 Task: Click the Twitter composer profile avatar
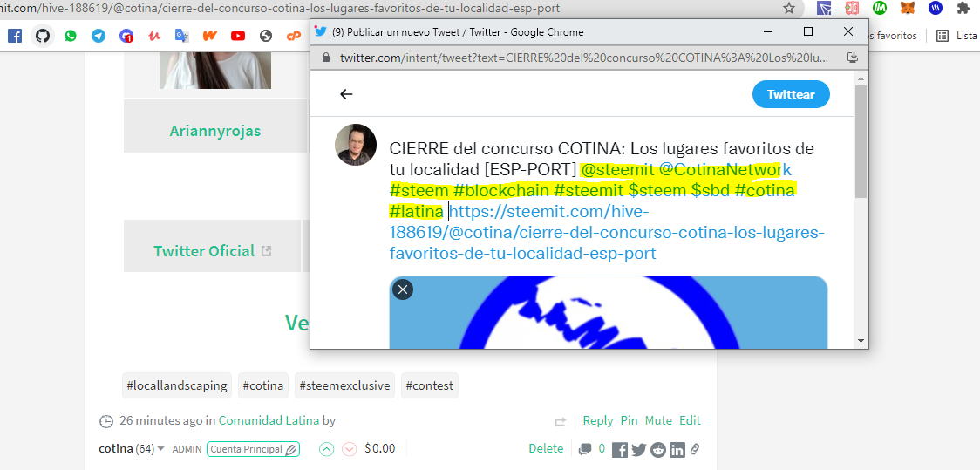(357, 145)
